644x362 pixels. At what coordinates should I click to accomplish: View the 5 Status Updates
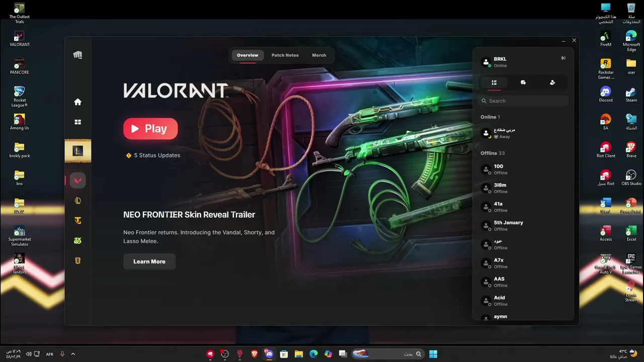pos(153,155)
